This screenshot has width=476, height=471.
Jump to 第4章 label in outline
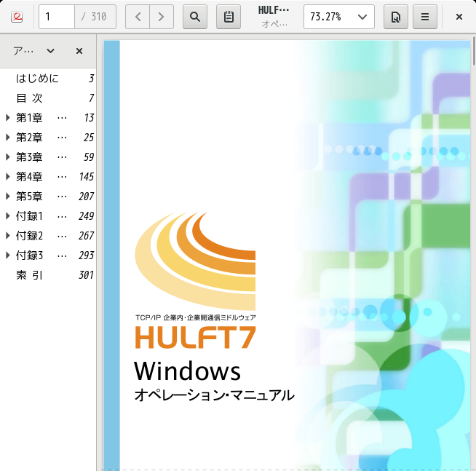click(29, 177)
